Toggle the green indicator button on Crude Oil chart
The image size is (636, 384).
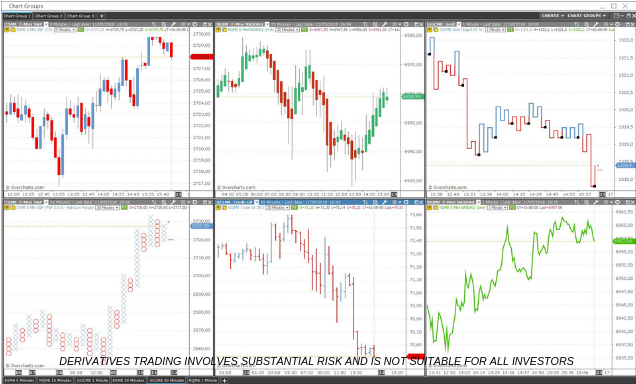coord(294,207)
